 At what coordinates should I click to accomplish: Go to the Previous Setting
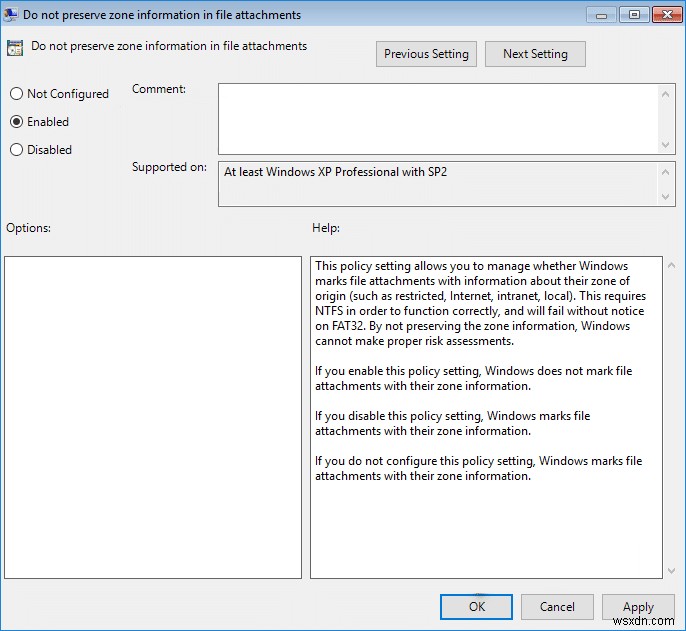click(427, 54)
